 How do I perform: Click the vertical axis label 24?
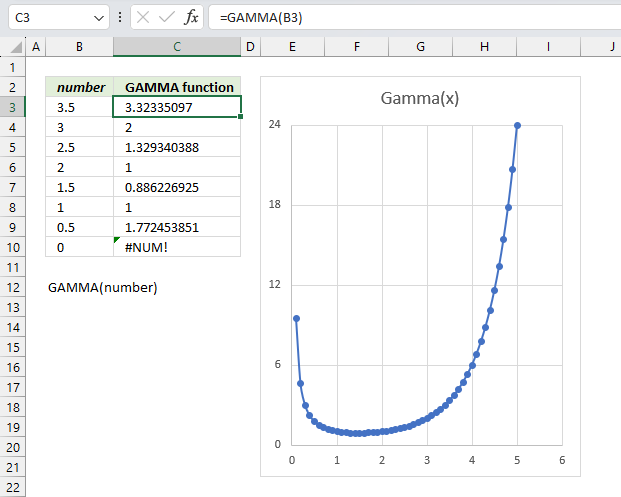click(274, 124)
